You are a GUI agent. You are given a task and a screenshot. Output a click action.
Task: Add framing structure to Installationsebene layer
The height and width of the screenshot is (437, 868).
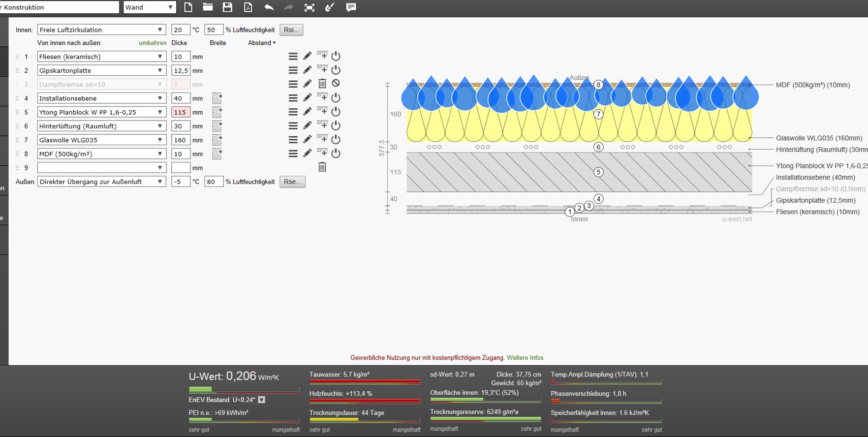tap(217, 98)
